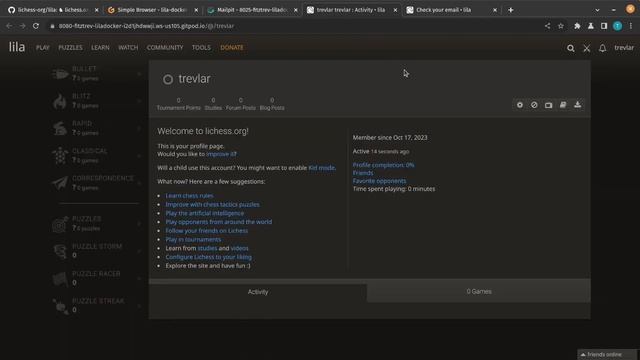This screenshot has height=360, width=640.
Task: Click Tournament Points counter
Action: pyautogui.click(x=179, y=104)
